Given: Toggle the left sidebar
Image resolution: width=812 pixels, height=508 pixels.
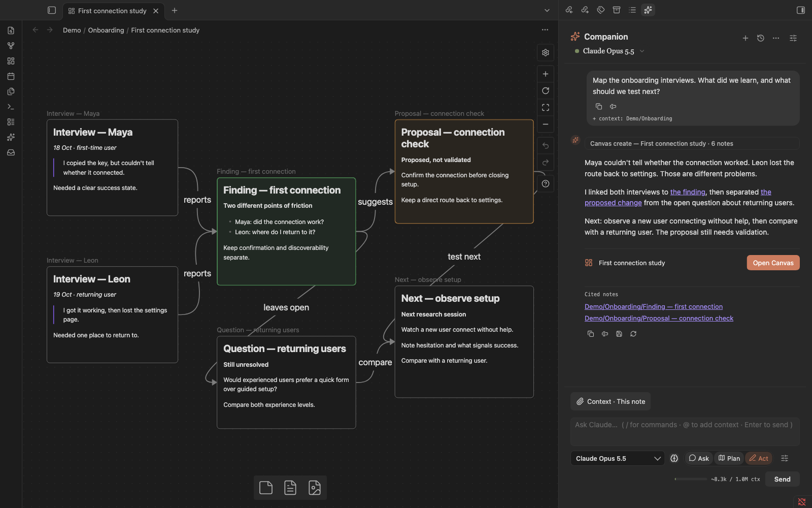Looking at the screenshot, I should coord(52,10).
